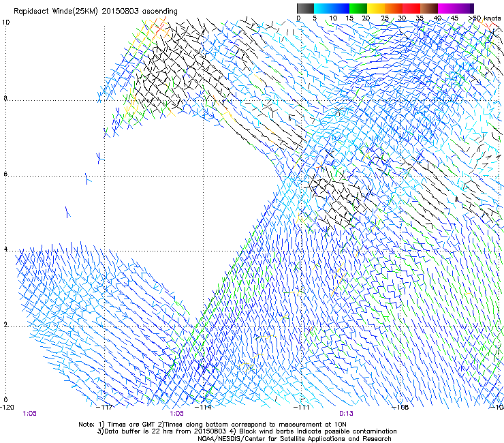504x443 pixels.
Task: Click the purple 1:05 time label near -114
Action: (177, 414)
